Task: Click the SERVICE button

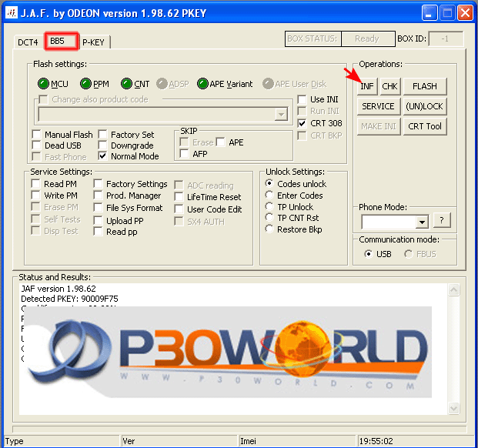Action: click(378, 106)
